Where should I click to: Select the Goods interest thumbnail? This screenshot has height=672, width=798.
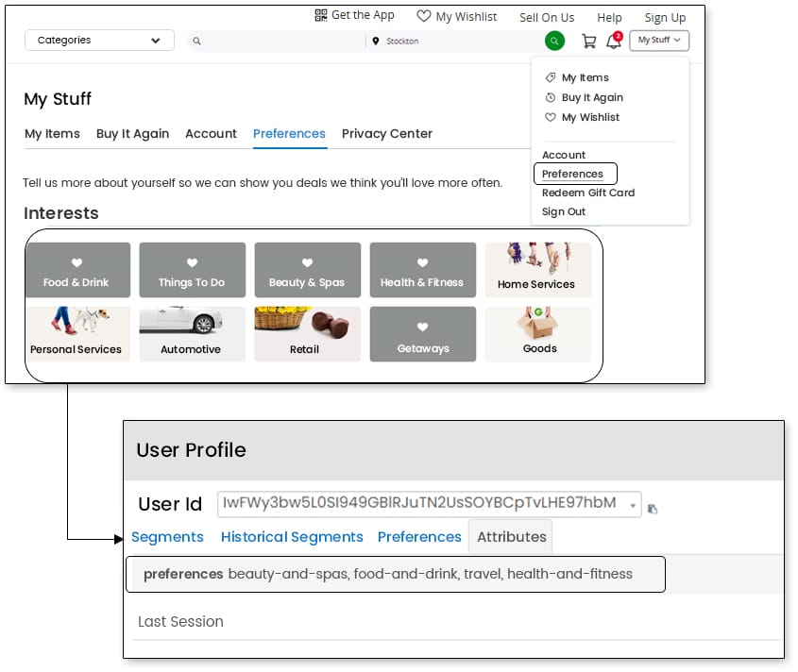click(538, 334)
